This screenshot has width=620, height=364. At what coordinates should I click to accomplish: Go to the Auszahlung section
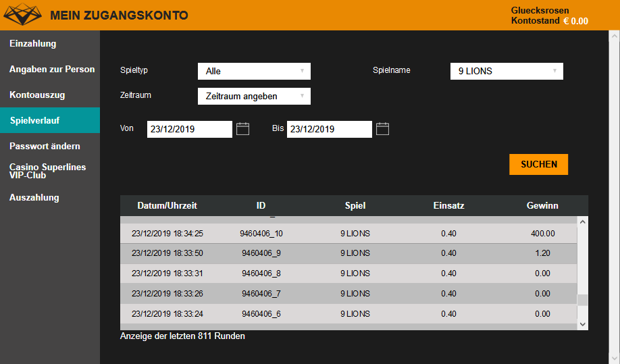coord(34,197)
